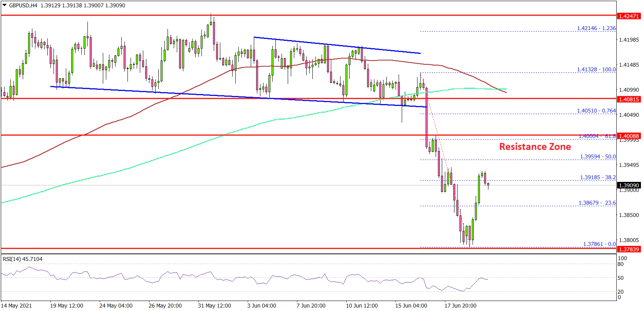Open the arrow menu beside GBPUSD,H4

5,6
